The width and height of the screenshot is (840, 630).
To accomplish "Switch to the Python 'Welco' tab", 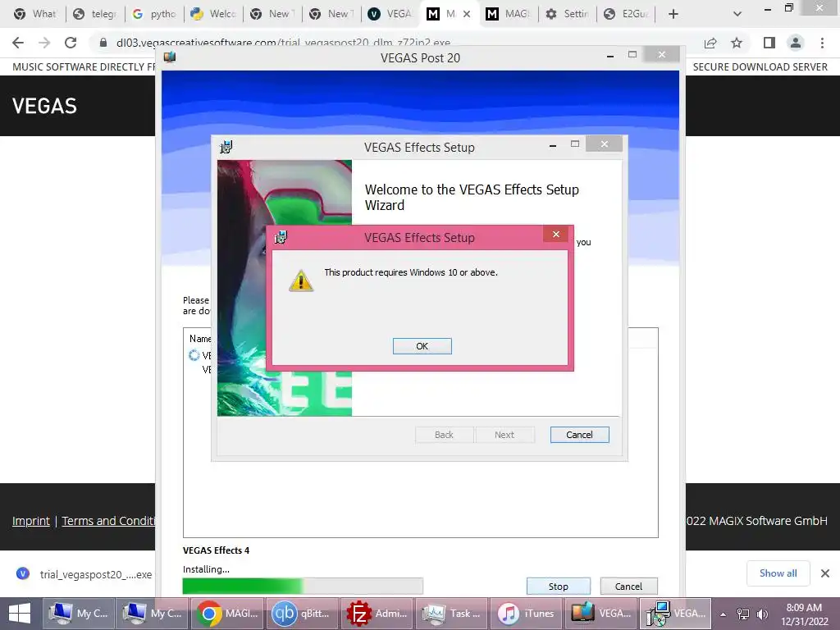I will click(213, 14).
